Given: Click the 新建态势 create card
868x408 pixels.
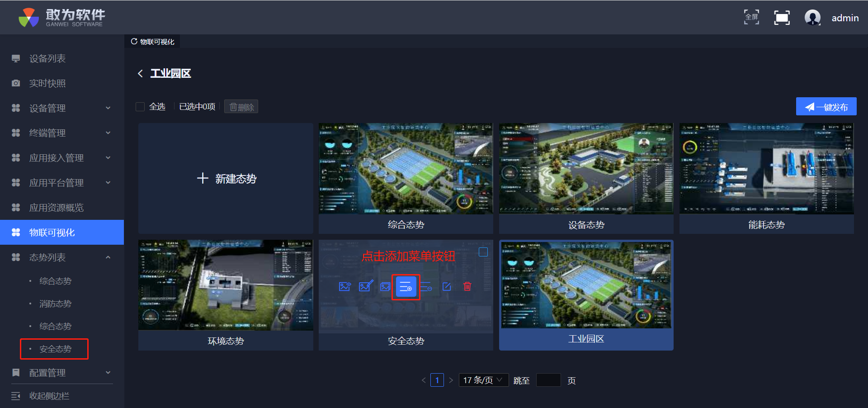Looking at the screenshot, I should 226,178.
